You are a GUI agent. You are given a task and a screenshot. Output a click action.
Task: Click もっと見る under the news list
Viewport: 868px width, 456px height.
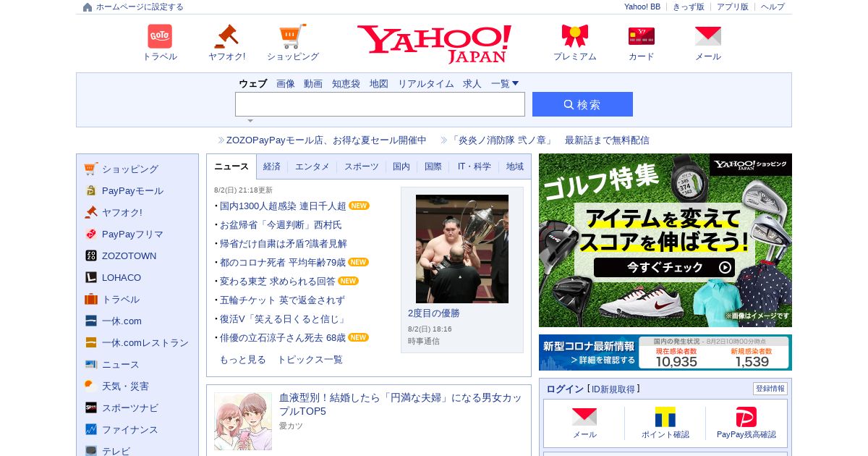point(242,360)
